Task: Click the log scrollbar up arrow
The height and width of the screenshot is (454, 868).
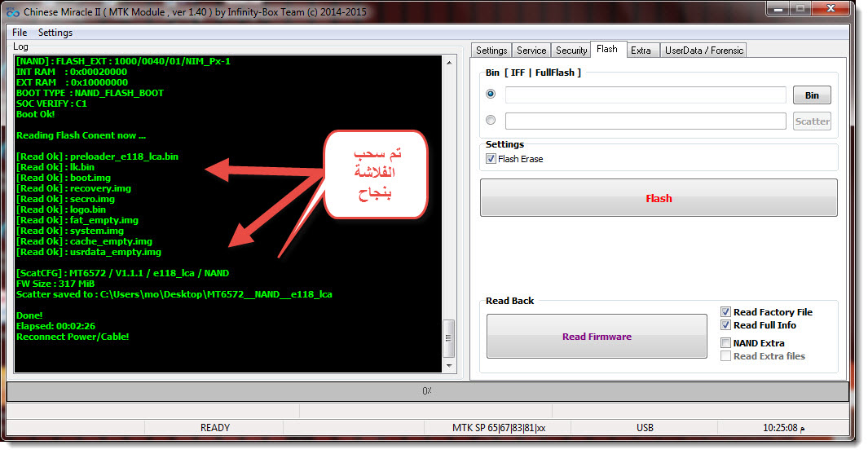Action: tap(449, 63)
